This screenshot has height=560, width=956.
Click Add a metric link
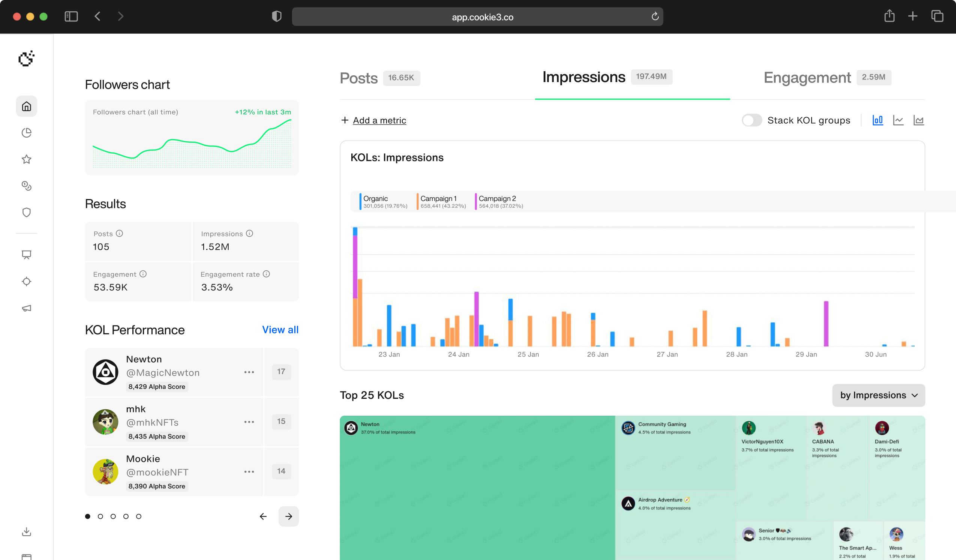click(x=379, y=120)
